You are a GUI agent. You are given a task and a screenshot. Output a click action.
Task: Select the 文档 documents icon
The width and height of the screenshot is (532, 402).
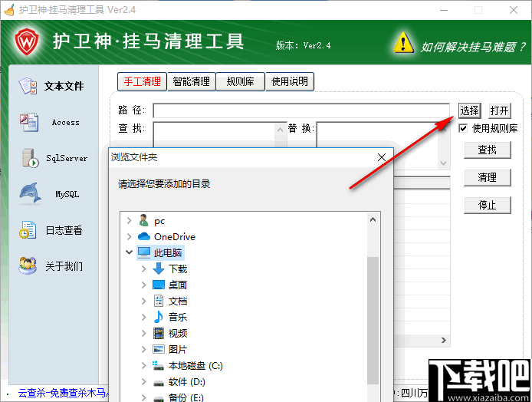click(x=159, y=301)
